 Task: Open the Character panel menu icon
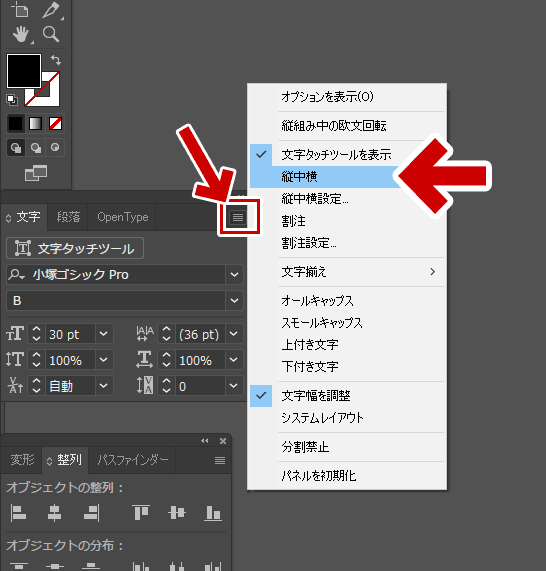coord(238,217)
